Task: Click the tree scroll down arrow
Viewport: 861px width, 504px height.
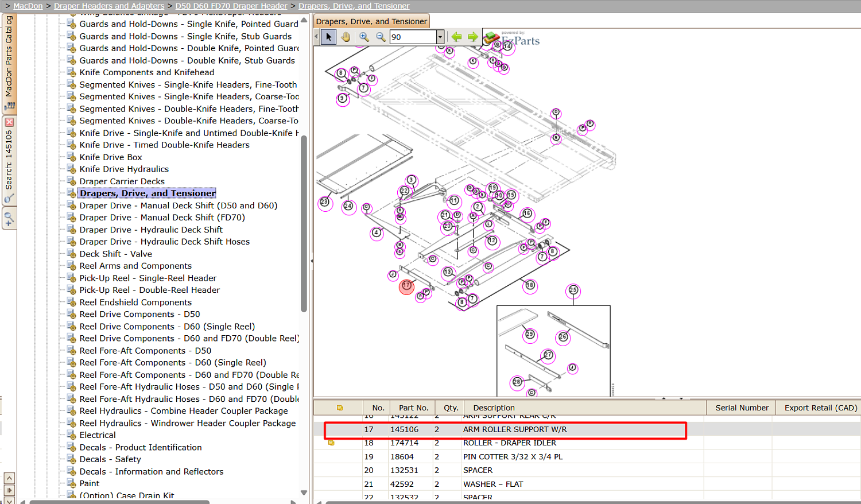Action: pos(304,493)
